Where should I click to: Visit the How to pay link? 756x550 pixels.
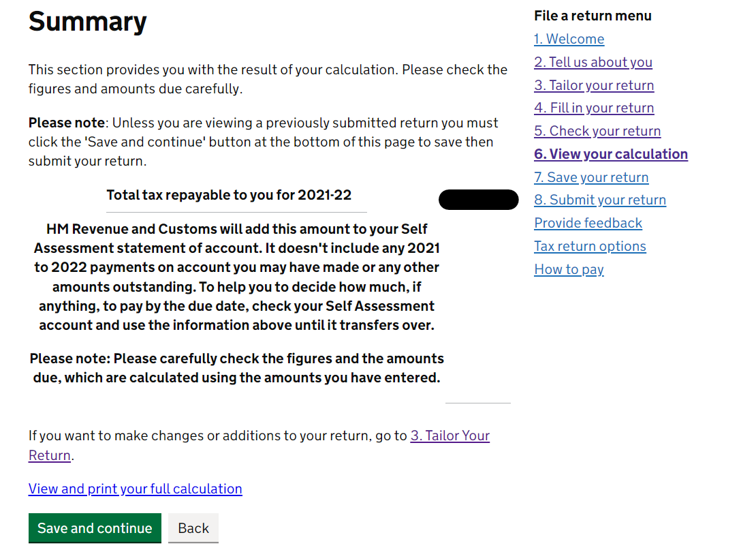tap(569, 270)
